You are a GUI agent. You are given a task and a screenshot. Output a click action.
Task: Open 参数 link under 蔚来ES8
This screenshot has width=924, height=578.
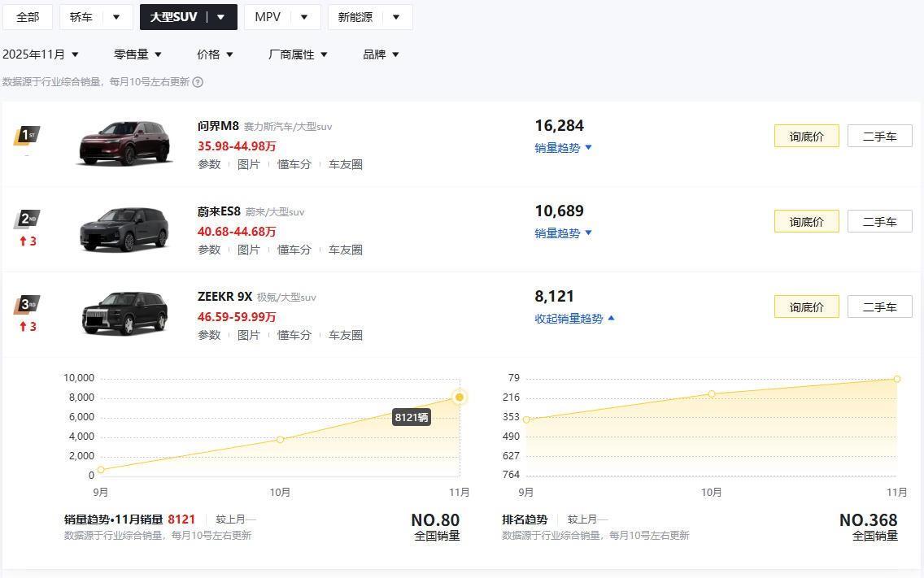(x=209, y=250)
